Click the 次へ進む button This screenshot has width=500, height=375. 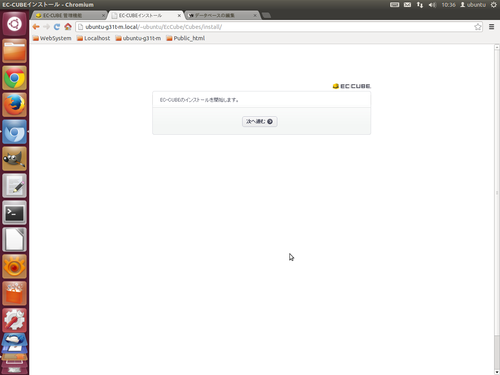[x=259, y=121]
